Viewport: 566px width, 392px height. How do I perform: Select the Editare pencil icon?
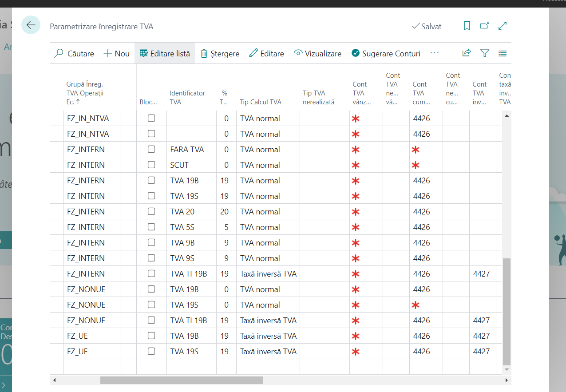pyautogui.click(x=253, y=53)
